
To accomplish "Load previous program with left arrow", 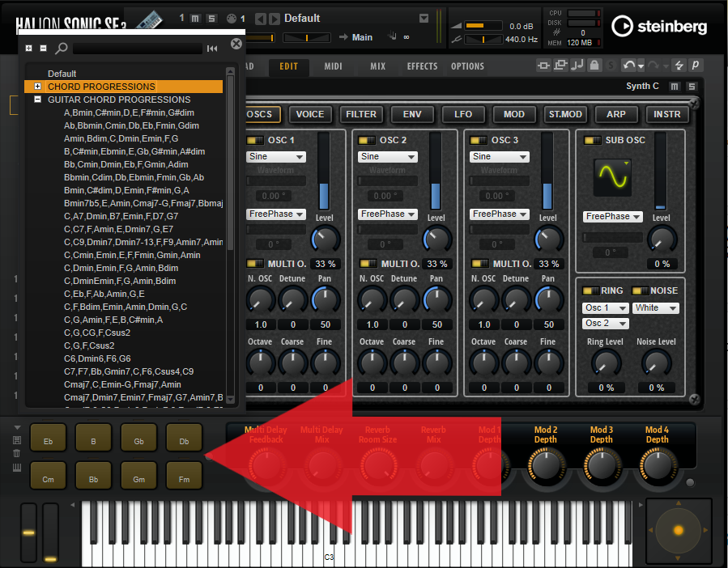I will pyautogui.click(x=261, y=19).
